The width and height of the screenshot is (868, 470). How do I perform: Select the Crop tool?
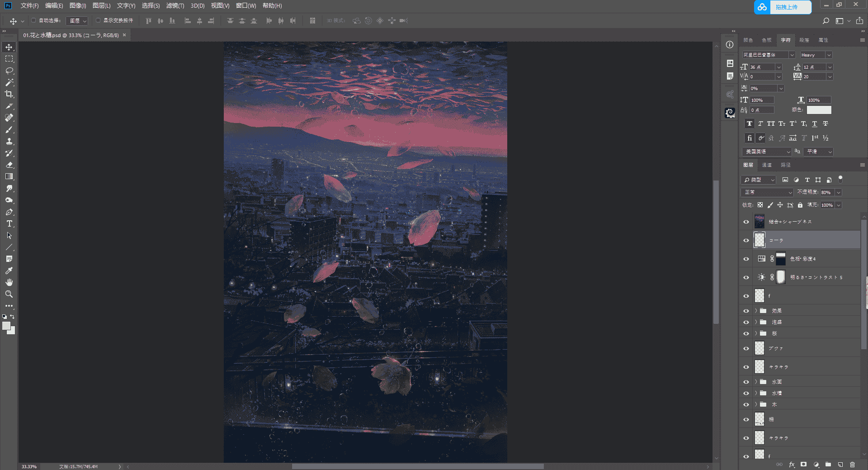point(9,94)
